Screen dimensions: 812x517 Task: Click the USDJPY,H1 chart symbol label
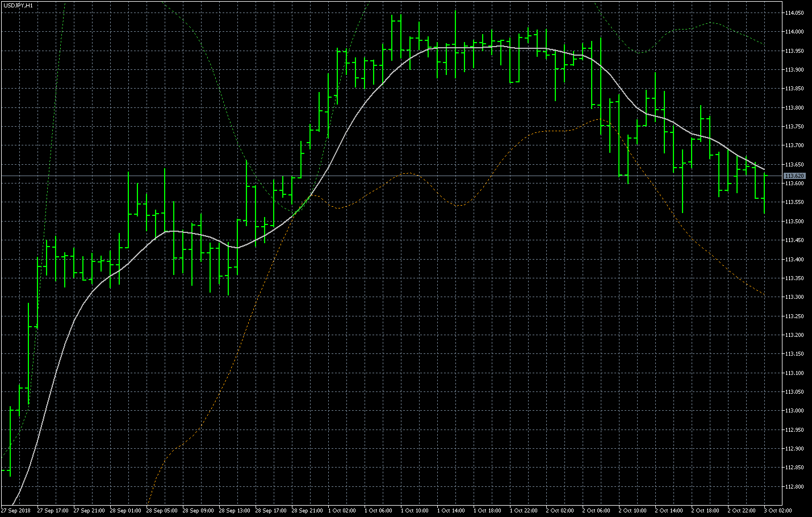18,5
